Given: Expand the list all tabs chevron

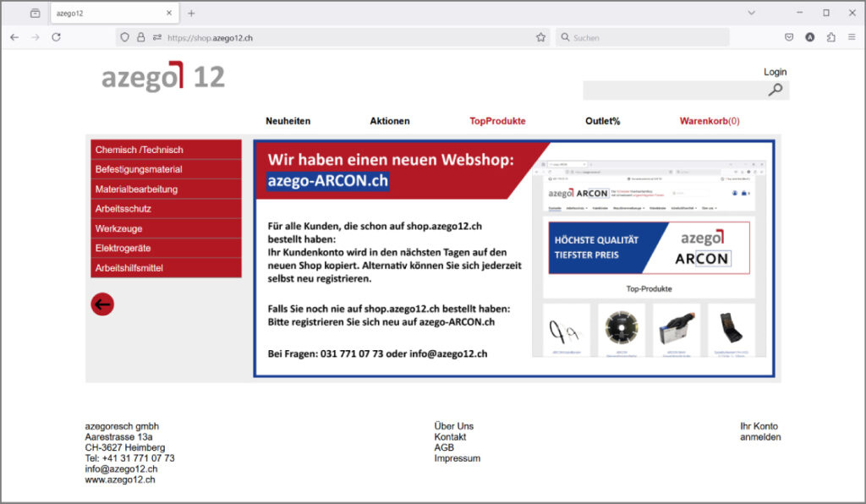Looking at the screenshot, I should point(751,13).
